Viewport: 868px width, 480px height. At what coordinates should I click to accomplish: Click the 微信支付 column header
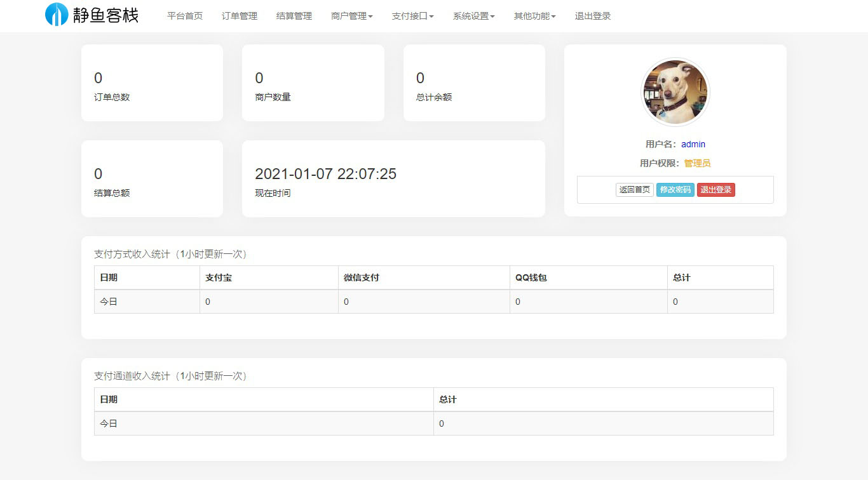(x=362, y=277)
